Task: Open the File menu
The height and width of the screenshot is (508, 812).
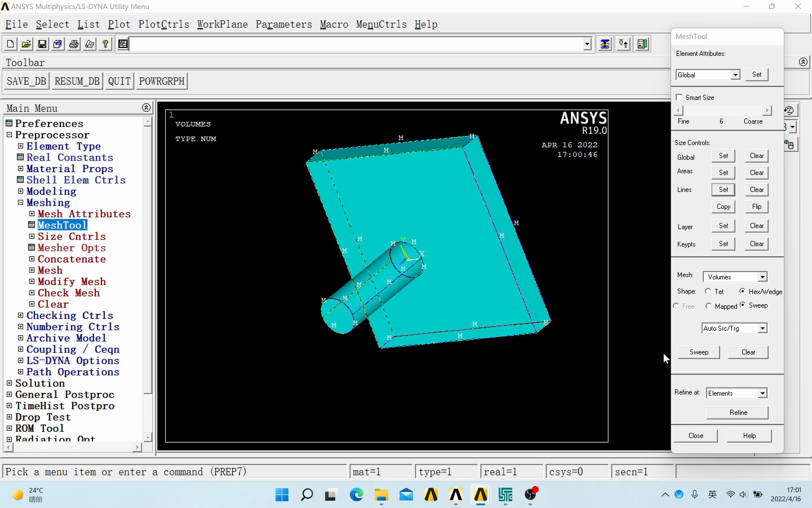Action: pyautogui.click(x=16, y=24)
